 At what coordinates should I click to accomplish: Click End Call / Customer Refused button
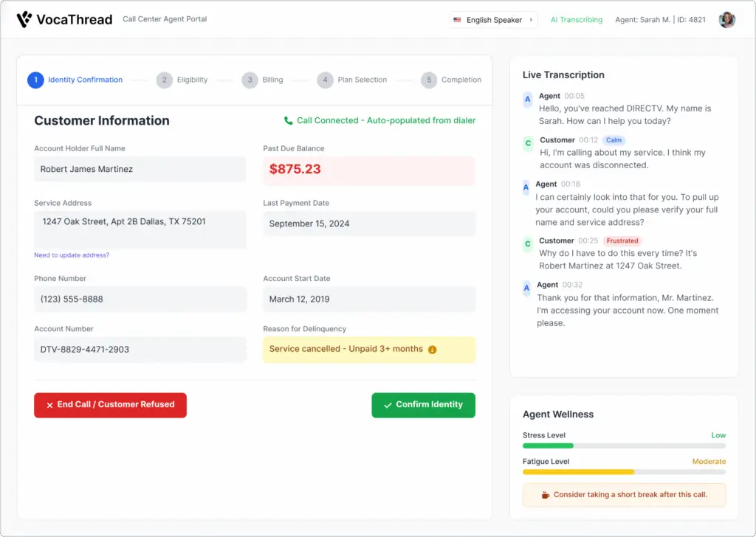[111, 405]
